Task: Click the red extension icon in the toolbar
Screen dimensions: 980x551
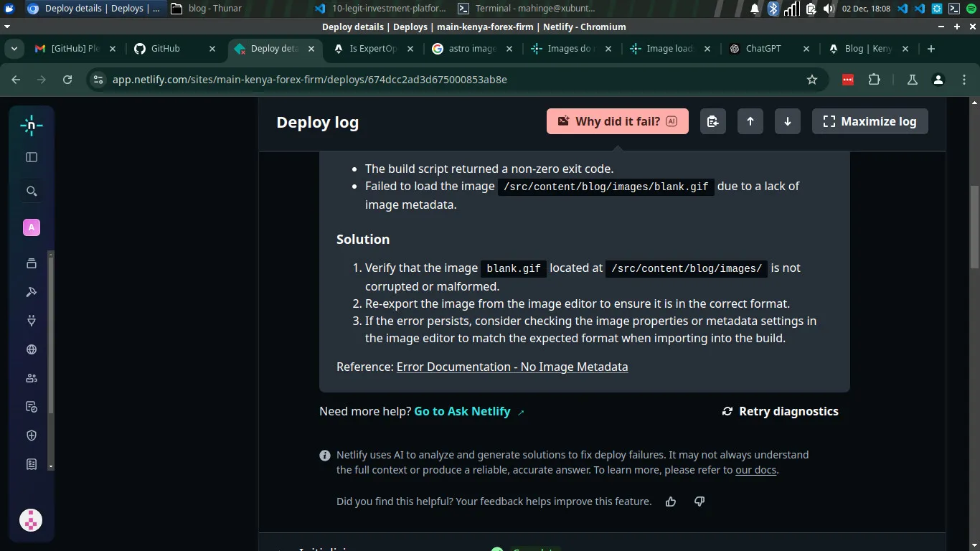Action: pyautogui.click(x=848, y=80)
